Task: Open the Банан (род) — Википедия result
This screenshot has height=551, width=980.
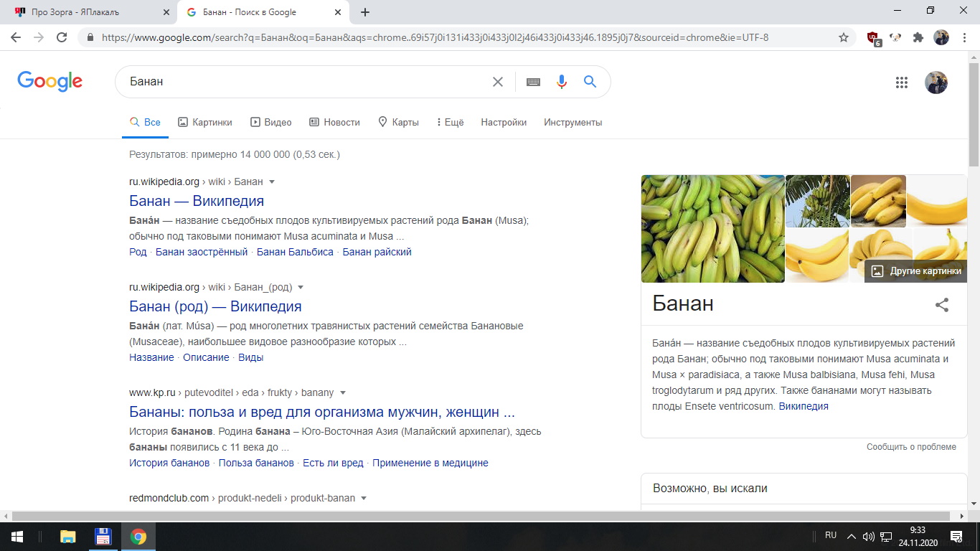Action: pos(215,306)
